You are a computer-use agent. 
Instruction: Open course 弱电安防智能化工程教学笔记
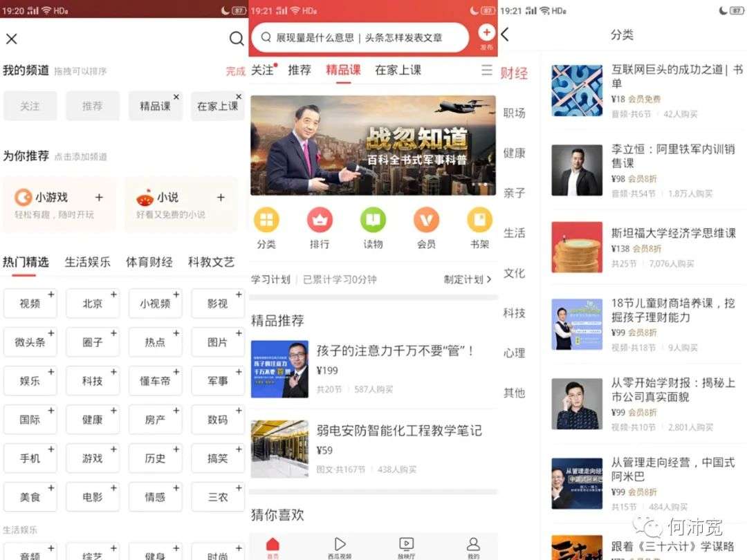(x=373, y=449)
